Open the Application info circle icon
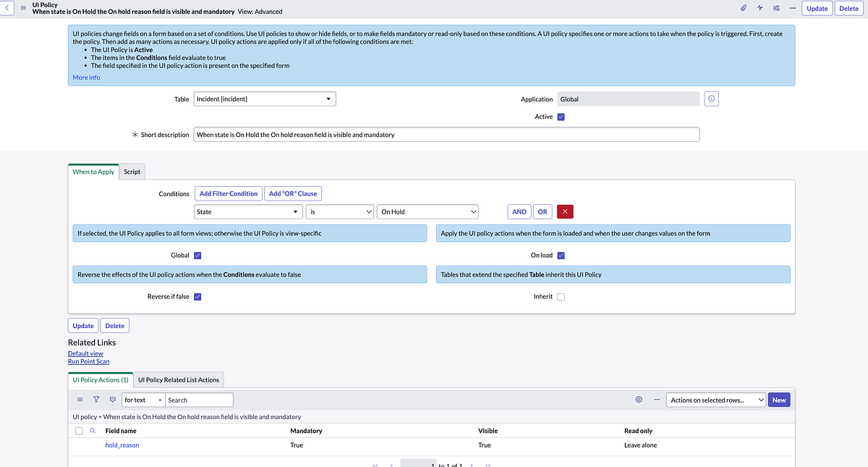Image resolution: width=868 pixels, height=467 pixels. (x=711, y=98)
